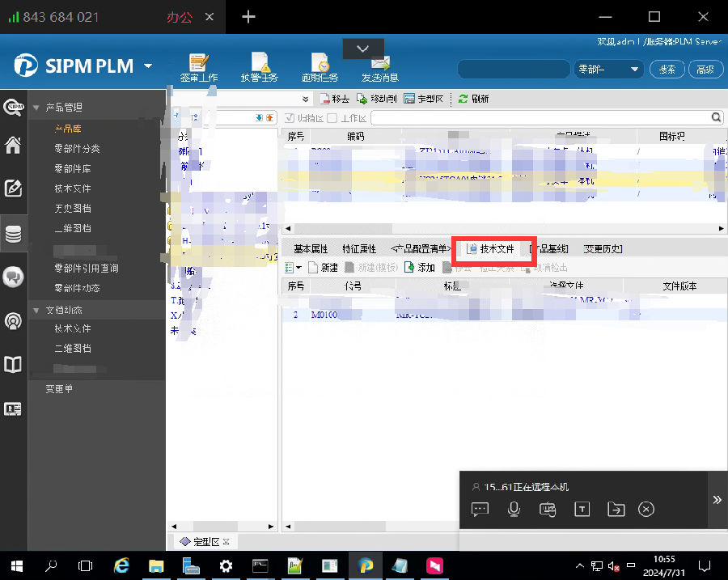
Task: Click the home icon in left sidebar
Action: click(x=13, y=146)
